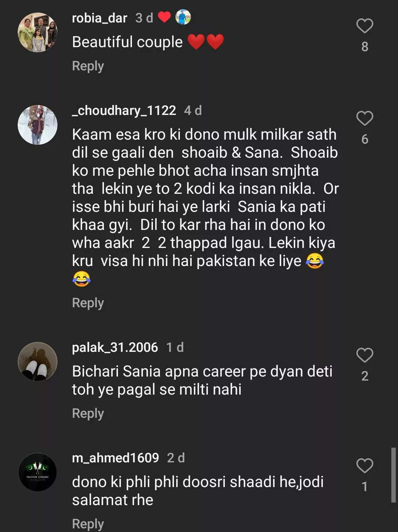View like count 8 on robia_dar's comment
This screenshot has width=398, height=532.
tap(364, 47)
